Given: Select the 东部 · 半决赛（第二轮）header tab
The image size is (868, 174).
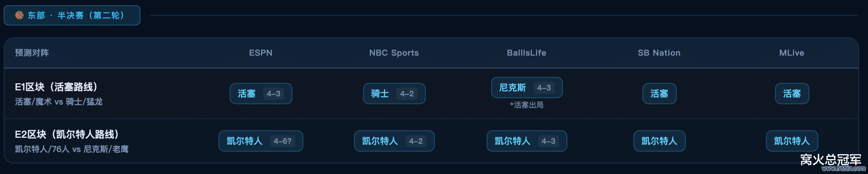Looking at the screenshot, I should (x=72, y=15).
